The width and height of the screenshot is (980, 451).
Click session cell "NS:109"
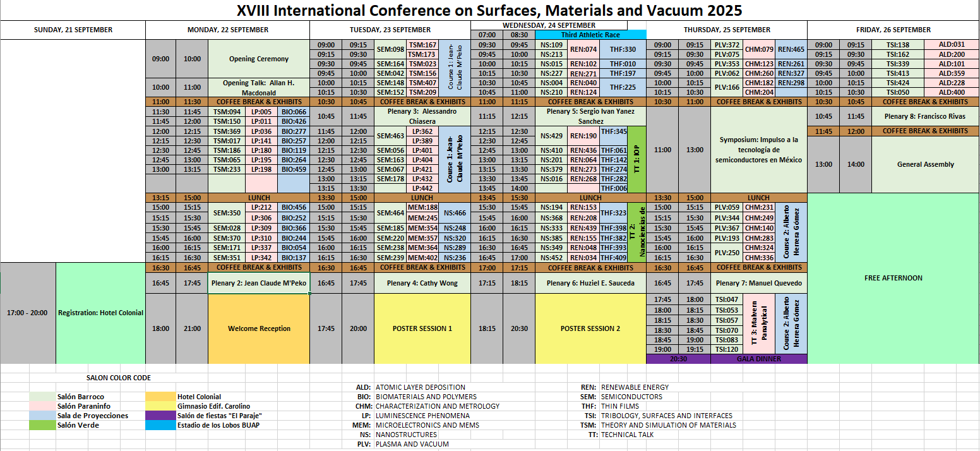click(x=551, y=45)
